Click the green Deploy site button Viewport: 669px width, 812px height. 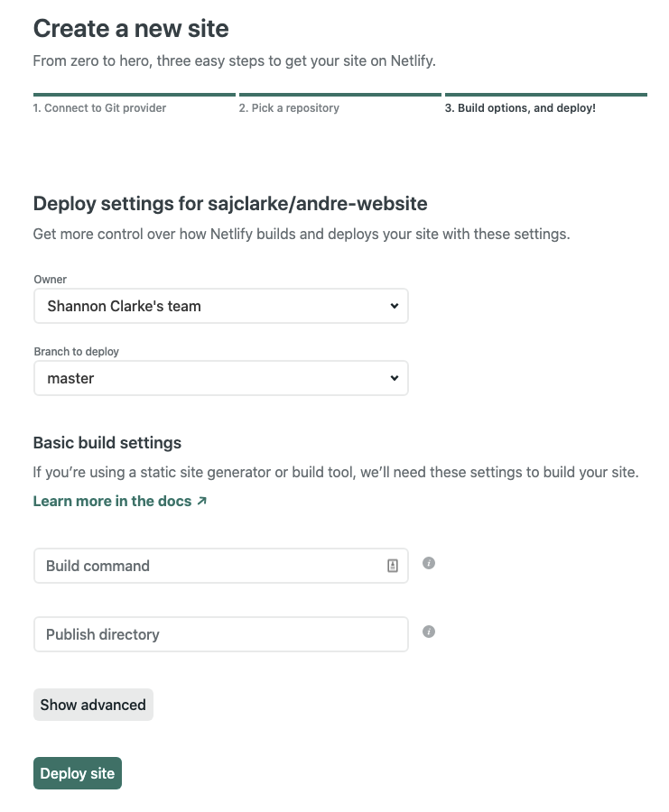click(x=78, y=773)
